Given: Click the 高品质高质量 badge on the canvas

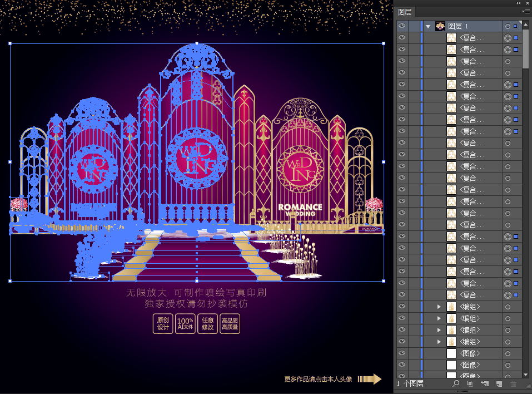Looking at the screenshot, I should pos(230,324).
